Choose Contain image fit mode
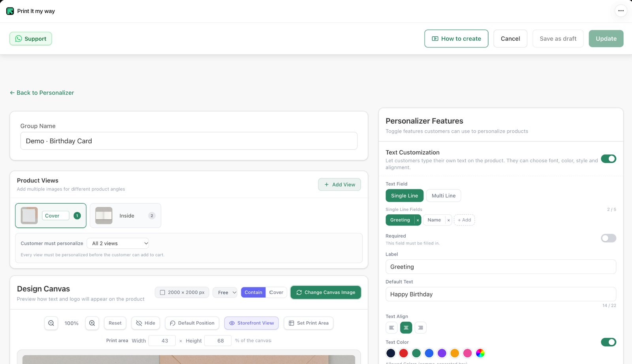 pos(253,293)
